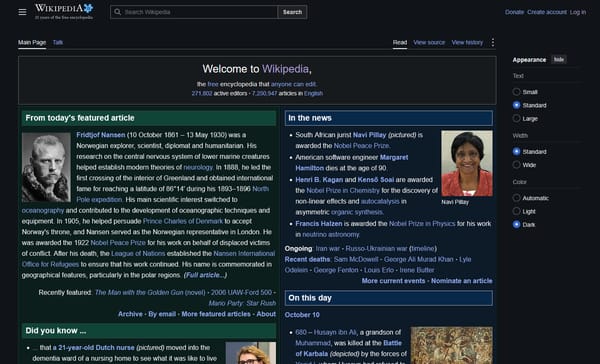Open the Donate link
This screenshot has height=364, width=600.
pyautogui.click(x=514, y=12)
